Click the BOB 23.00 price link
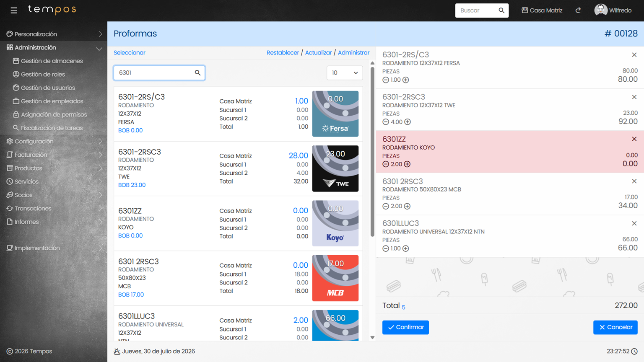 132,185
